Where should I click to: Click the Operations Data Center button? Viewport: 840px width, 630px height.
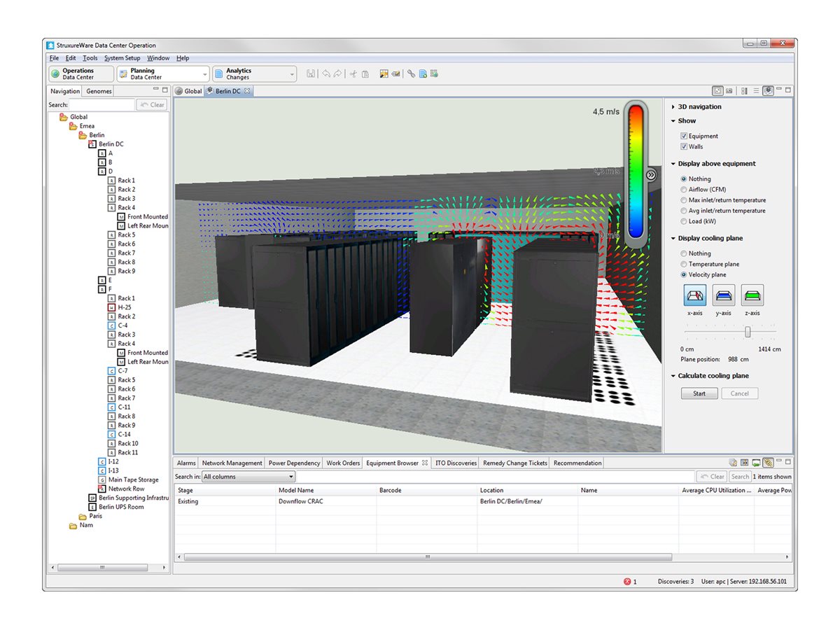tap(80, 73)
